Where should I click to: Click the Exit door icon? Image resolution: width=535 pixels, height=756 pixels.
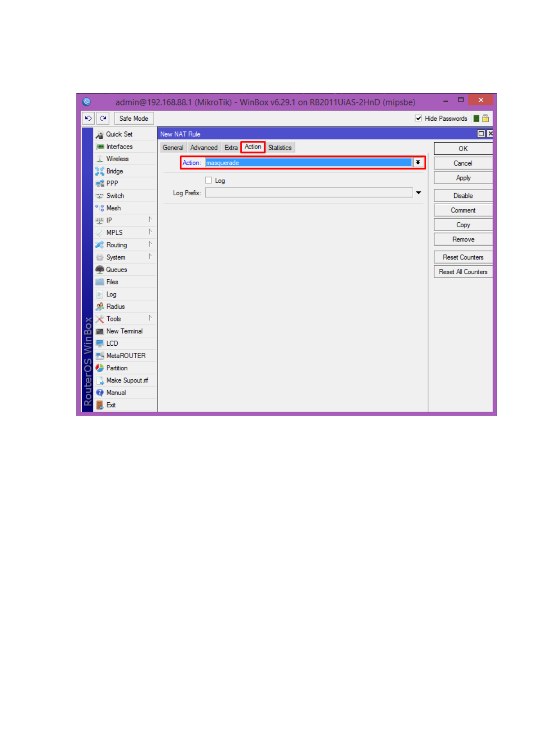[100, 405]
